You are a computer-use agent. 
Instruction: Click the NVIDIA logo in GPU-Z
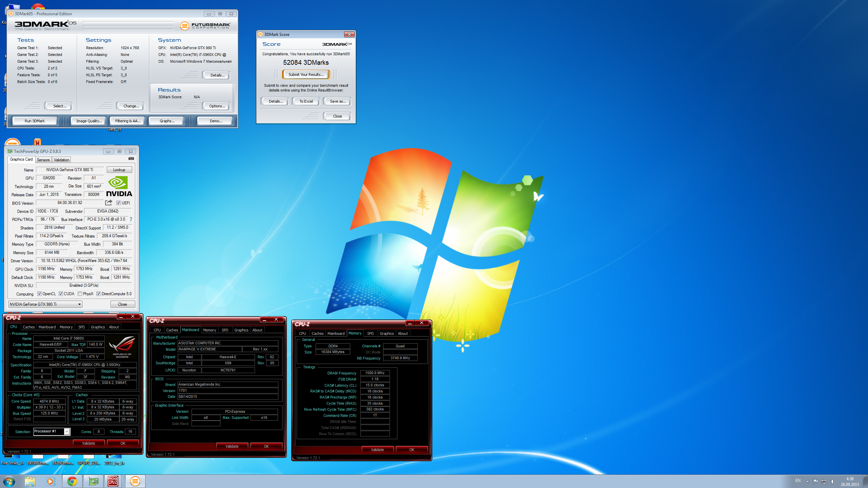point(119,186)
